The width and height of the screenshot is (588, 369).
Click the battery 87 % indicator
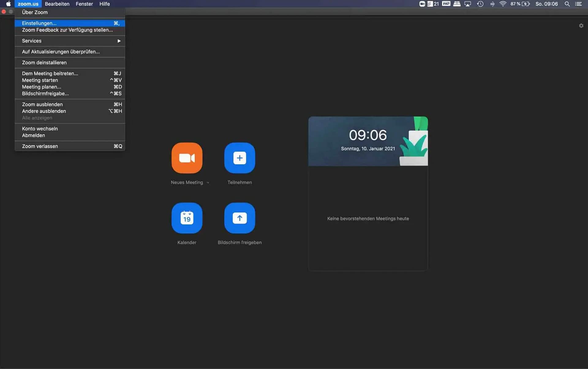(520, 4)
